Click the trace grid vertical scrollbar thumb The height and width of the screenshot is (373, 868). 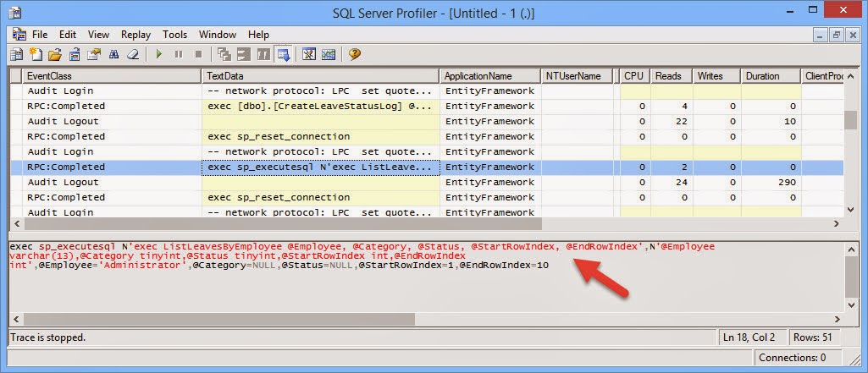[850, 119]
